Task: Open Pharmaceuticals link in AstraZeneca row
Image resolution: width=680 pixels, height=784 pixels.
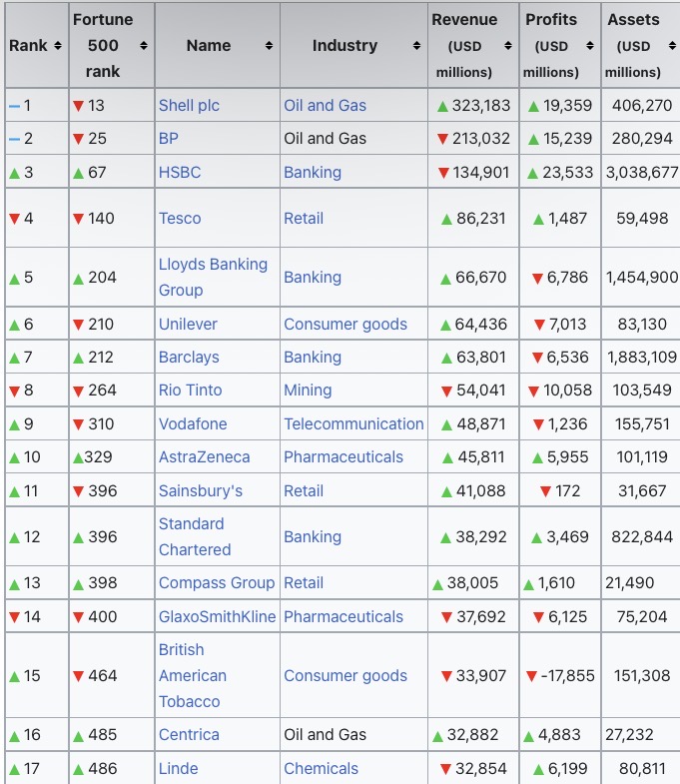Action: click(x=343, y=457)
